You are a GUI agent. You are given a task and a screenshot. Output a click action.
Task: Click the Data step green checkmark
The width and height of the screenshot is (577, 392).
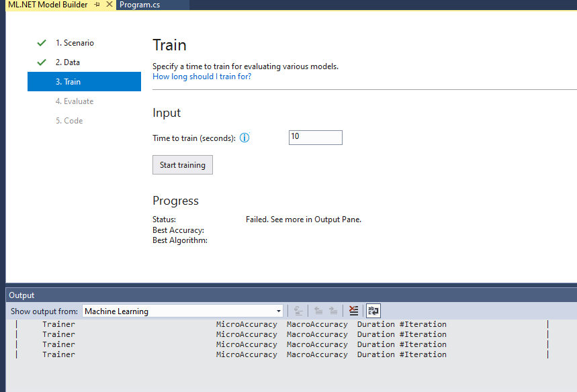42,62
